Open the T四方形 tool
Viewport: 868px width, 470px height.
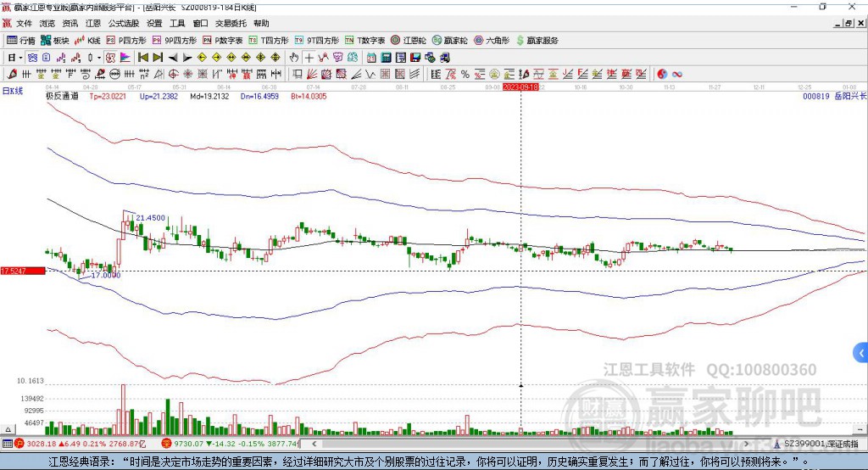click(x=269, y=41)
